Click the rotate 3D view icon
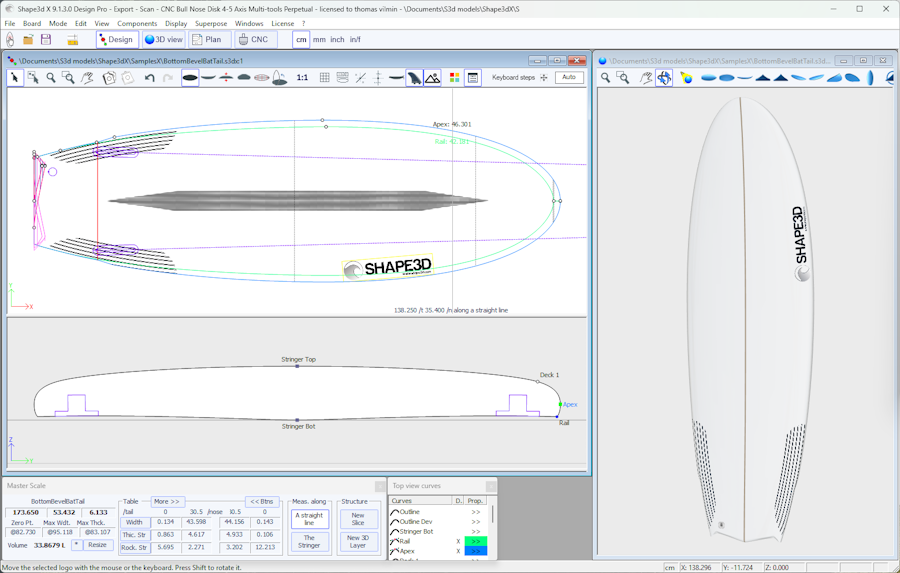Screen dimensions: 900x573 [x=664, y=78]
